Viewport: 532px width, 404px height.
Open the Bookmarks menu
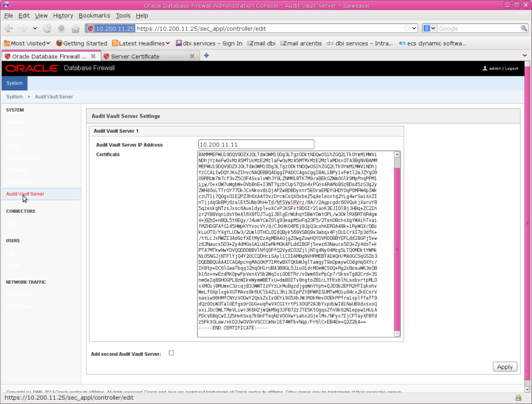pyautogui.click(x=94, y=16)
